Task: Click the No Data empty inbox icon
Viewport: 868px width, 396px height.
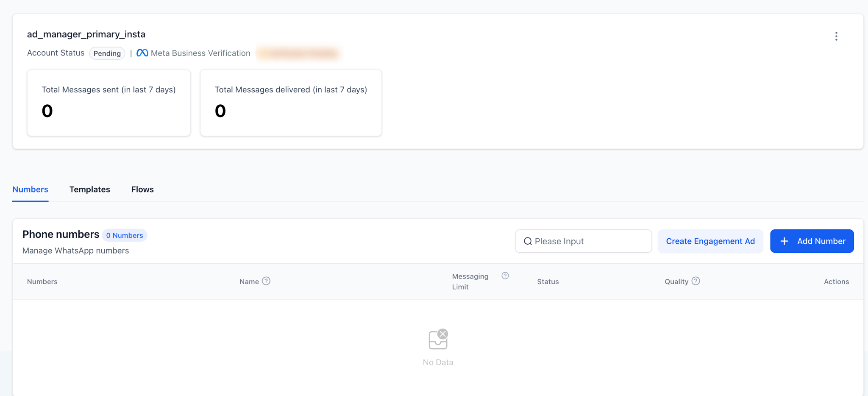Action: (x=438, y=339)
